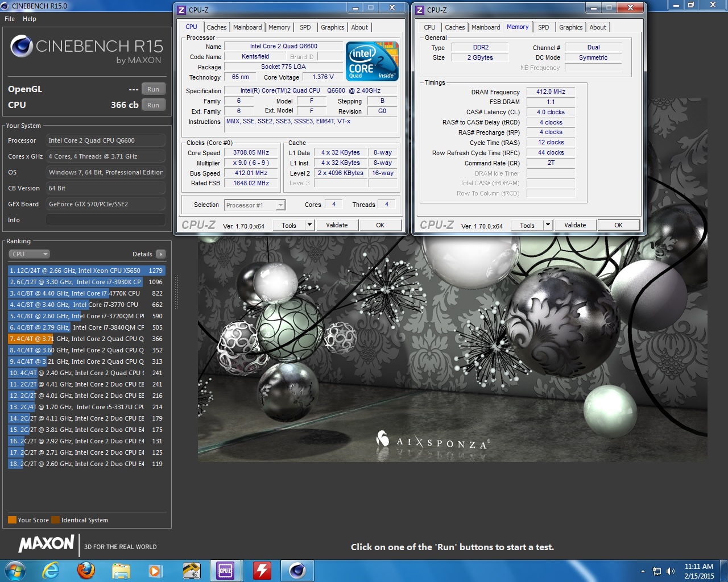This screenshot has height=582, width=728.
Task: Click Show Desktop strip at taskbar end
Action: 724,571
